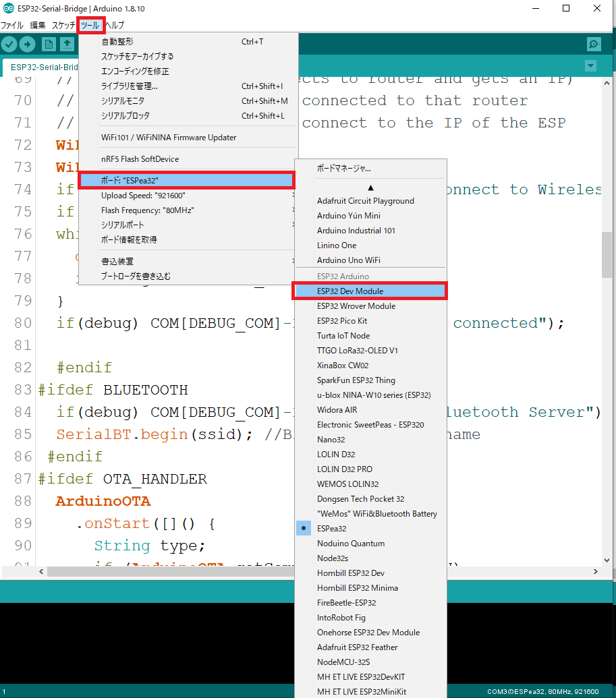616x698 pixels.
Task: Select TTGO LoRa32-OLED V1 board
Action: [370, 350]
